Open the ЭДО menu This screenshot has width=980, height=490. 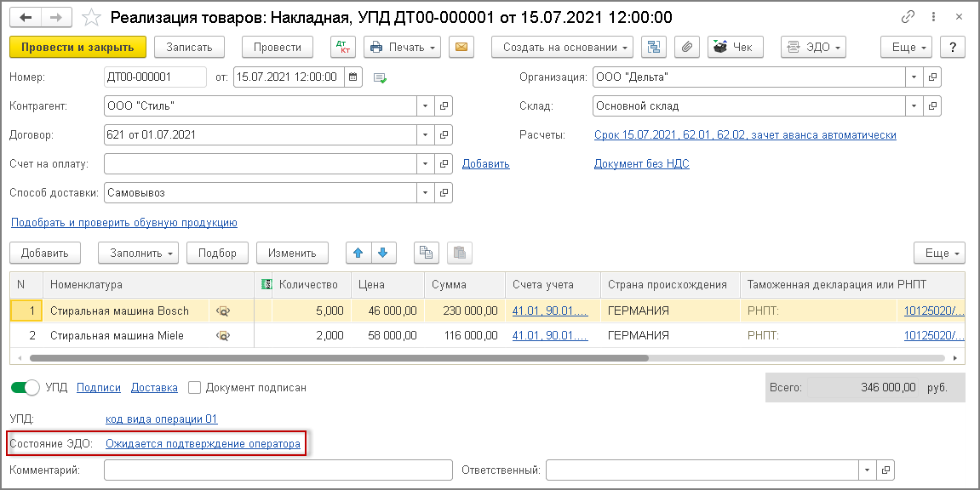click(813, 47)
